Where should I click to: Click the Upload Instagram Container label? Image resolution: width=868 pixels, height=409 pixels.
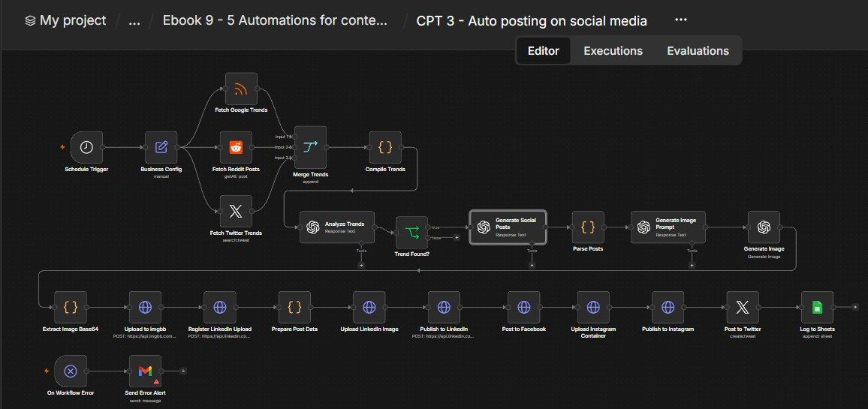(x=593, y=332)
